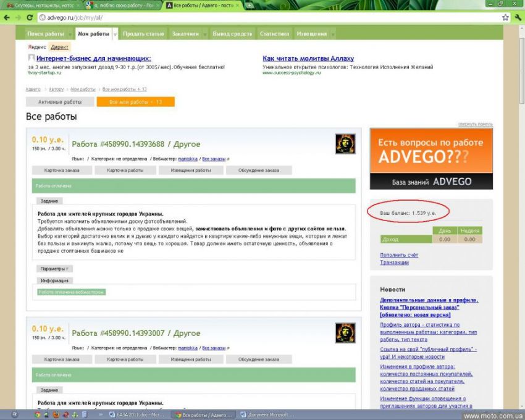Open 'Извещения работы' for job #458990.14393007
This screenshot has width=525, height=420.
pyautogui.click(x=191, y=359)
